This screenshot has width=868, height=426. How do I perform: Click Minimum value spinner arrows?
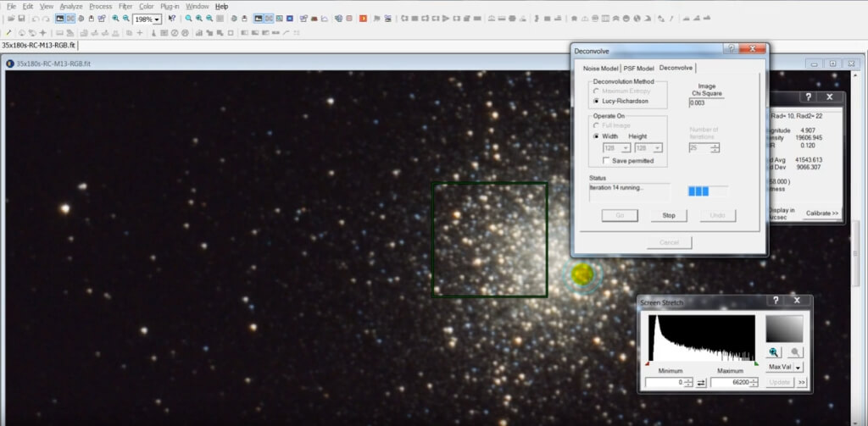pyautogui.click(x=688, y=382)
